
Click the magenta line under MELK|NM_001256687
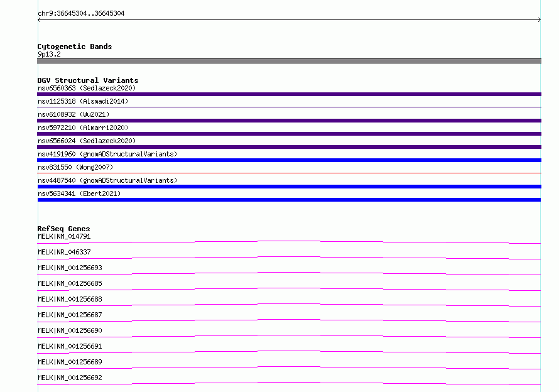(289, 320)
